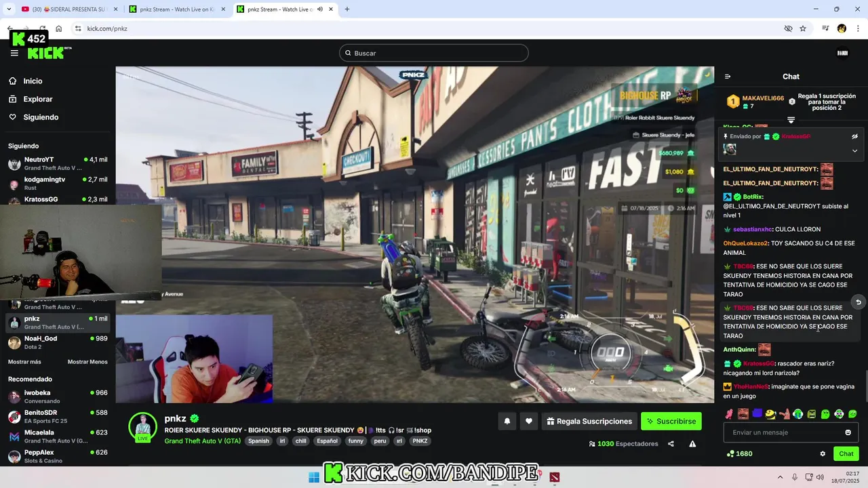Click Windows Start button on taskbar
The height and width of the screenshot is (488, 868).
[x=314, y=477]
